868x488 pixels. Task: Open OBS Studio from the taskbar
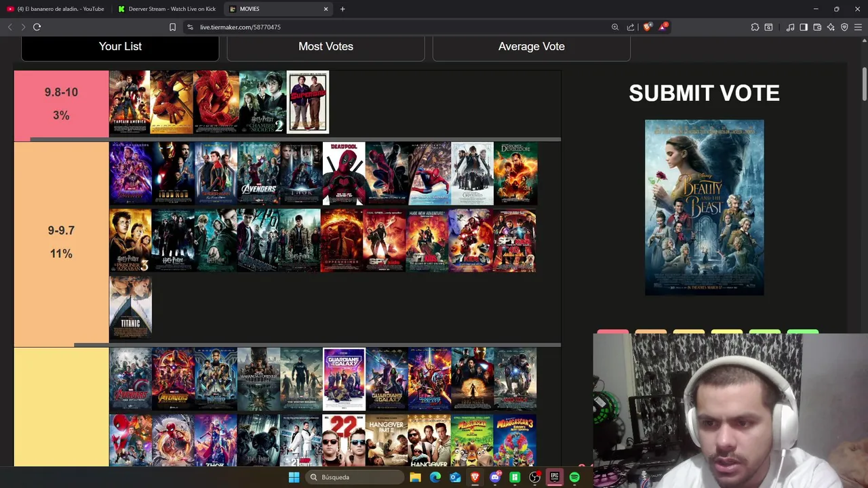pos(534,477)
